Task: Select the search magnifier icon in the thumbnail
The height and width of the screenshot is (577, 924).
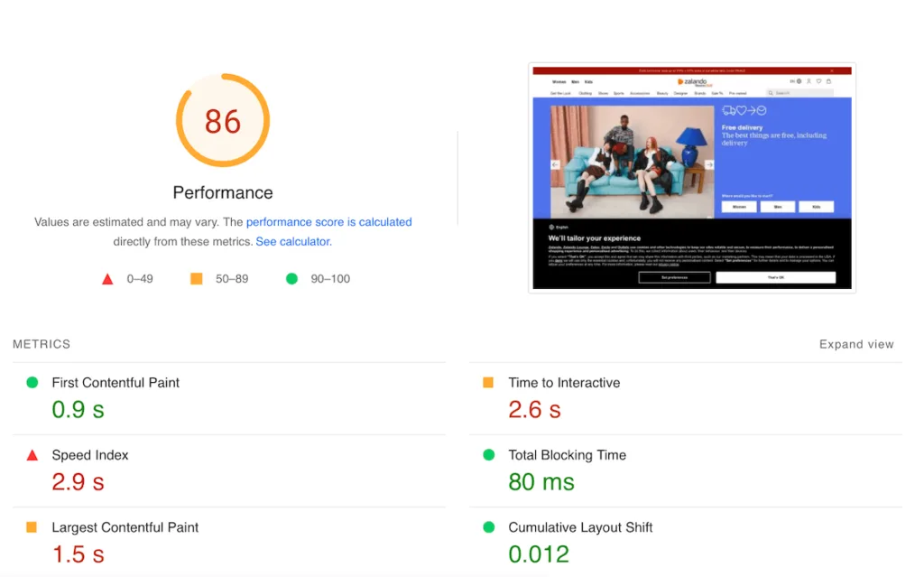Action: point(770,93)
